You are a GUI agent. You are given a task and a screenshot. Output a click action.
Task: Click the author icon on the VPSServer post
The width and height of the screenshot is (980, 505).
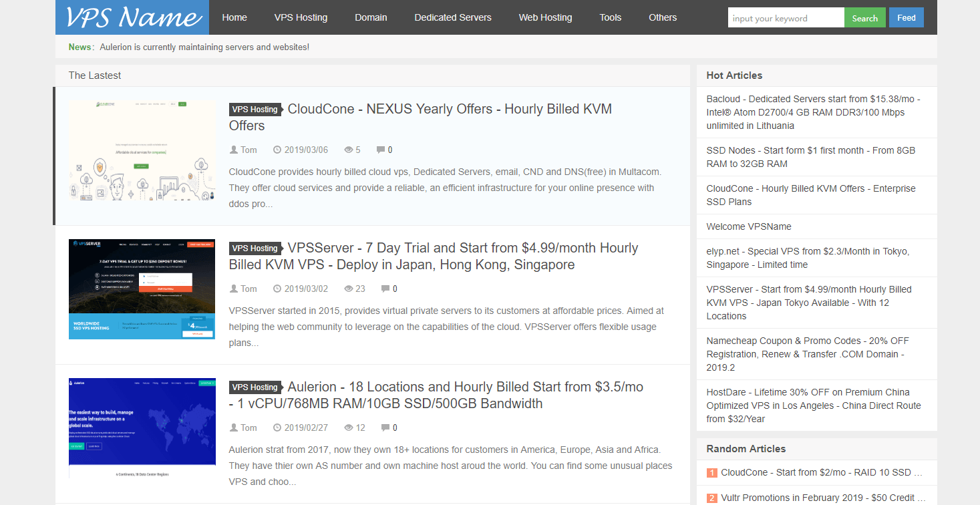pos(234,289)
